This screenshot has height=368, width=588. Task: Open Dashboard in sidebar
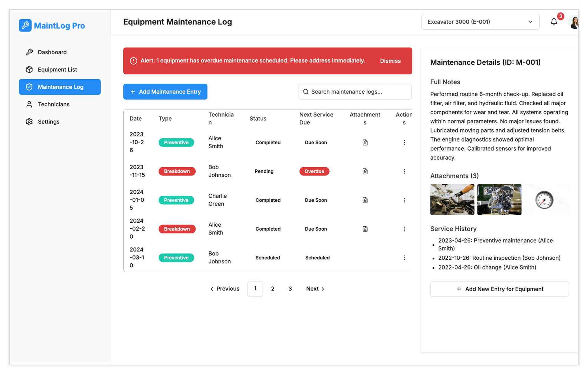click(x=52, y=52)
